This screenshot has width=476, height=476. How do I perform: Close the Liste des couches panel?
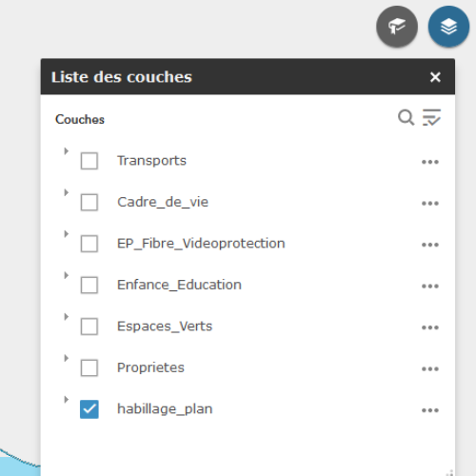pos(435,77)
